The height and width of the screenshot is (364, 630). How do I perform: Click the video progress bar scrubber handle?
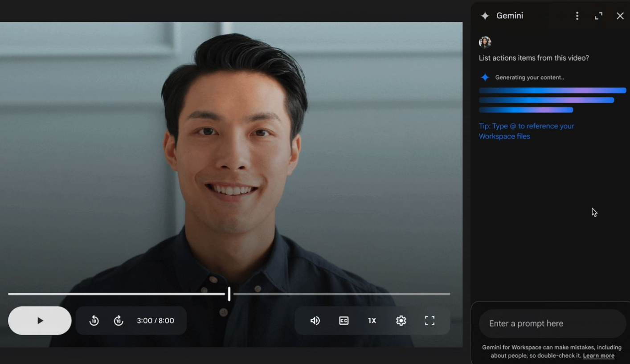(229, 294)
